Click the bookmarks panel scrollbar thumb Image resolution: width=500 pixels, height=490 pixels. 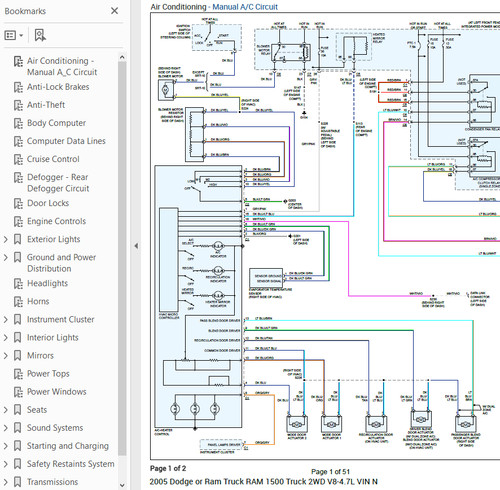click(122, 258)
